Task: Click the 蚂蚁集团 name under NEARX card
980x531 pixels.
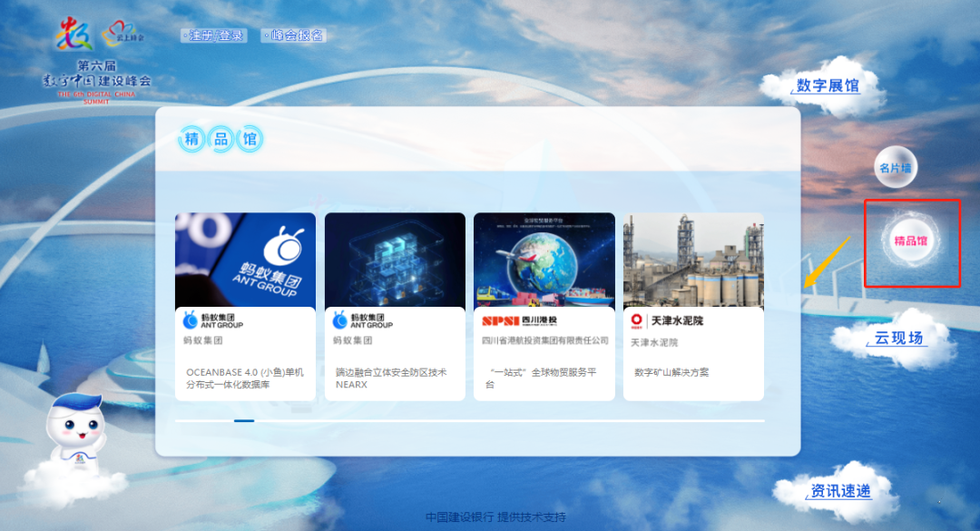Action: [352, 341]
